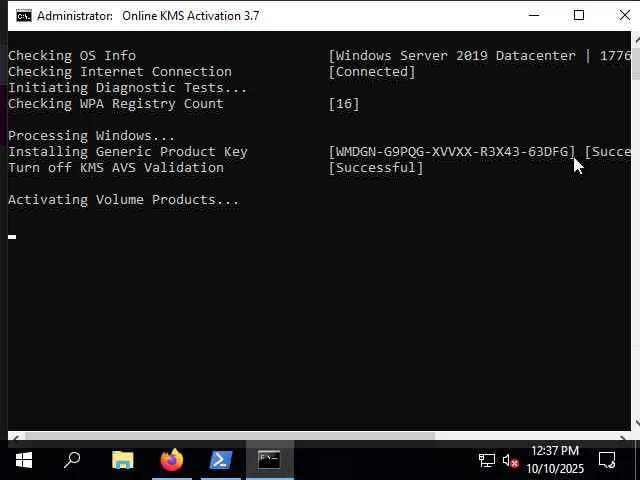This screenshot has height=480, width=640.
Task: Click 'Activating Volume Products...' line
Action: coord(123,200)
